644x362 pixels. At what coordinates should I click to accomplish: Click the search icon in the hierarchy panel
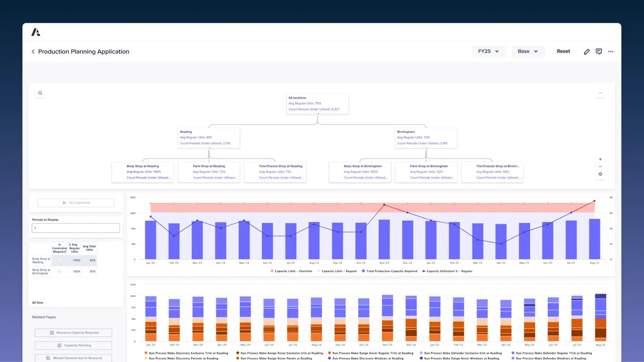click(x=40, y=93)
